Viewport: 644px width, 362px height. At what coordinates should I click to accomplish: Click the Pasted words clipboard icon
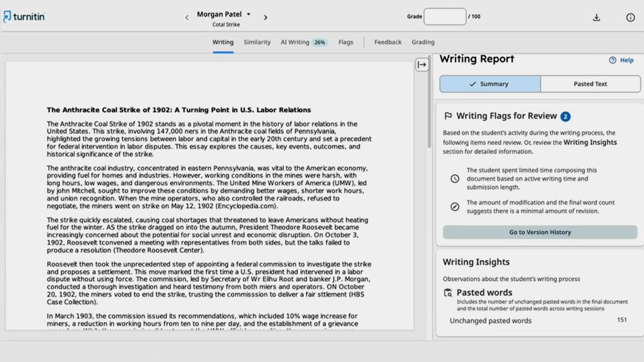click(x=448, y=293)
